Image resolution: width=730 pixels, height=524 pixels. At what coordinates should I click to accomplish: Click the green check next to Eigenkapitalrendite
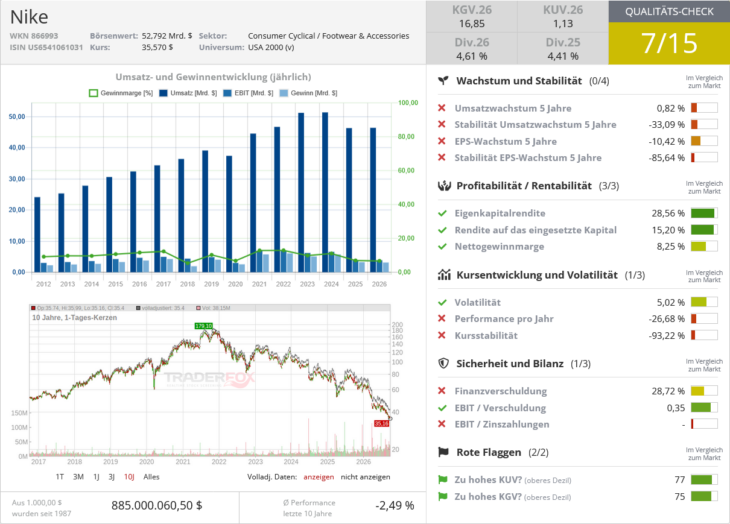tap(442, 213)
